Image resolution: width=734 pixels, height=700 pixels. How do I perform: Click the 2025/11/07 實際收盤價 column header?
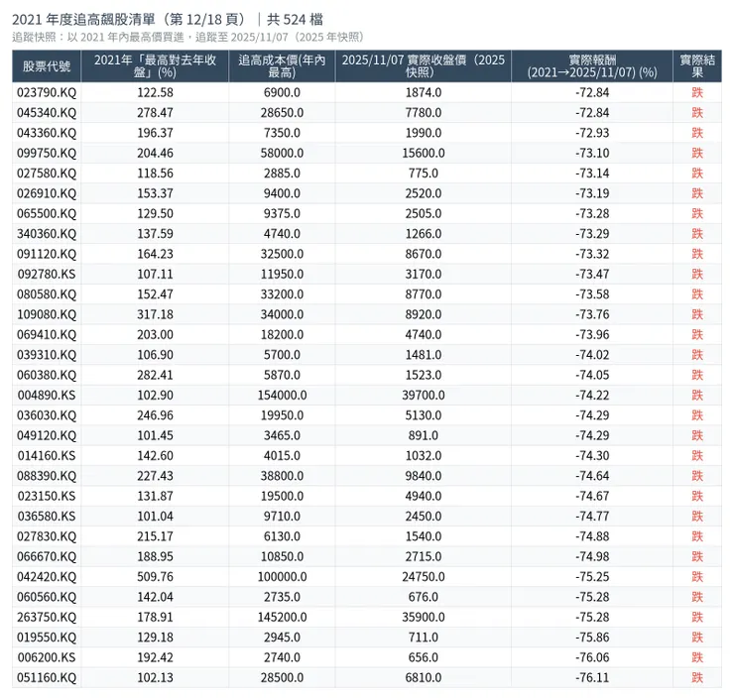[x=424, y=66]
